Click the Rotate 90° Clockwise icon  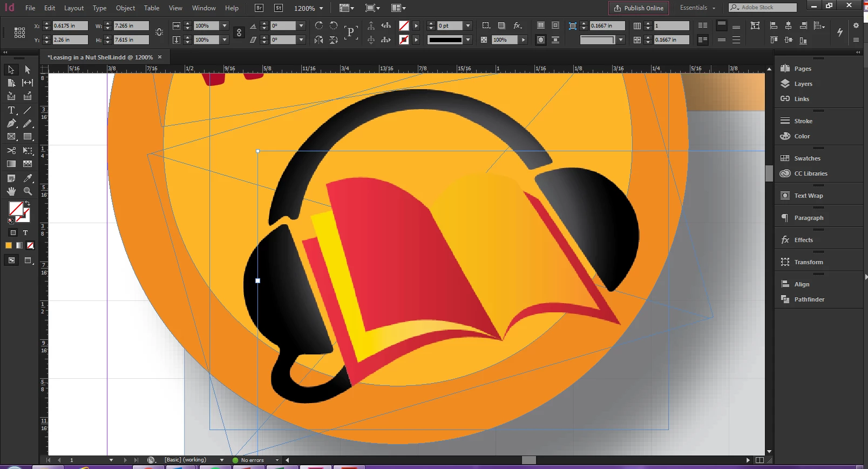(x=319, y=25)
